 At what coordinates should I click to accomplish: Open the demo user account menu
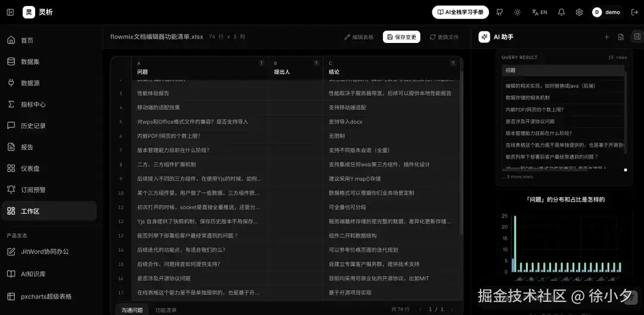tap(606, 13)
